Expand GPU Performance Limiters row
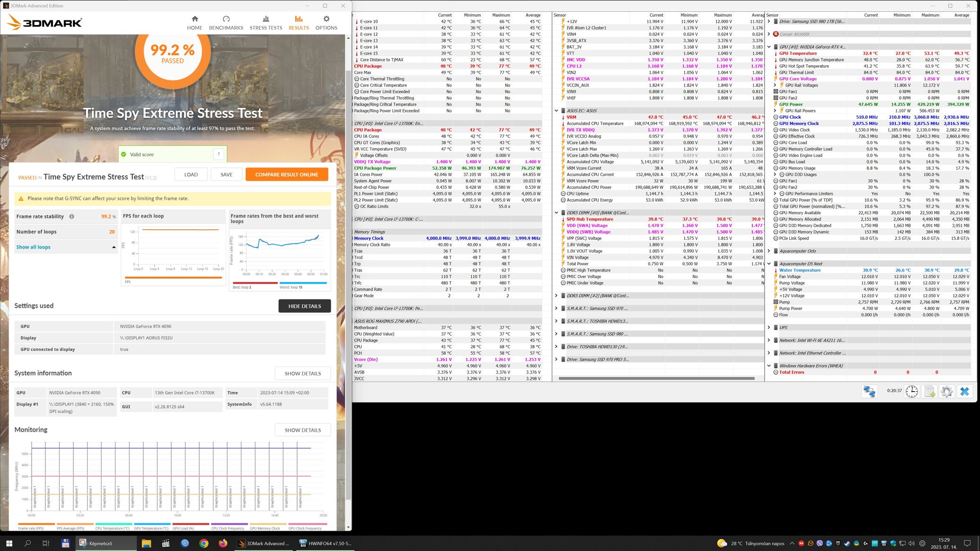Image resolution: width=980 pixels, height=551 pixels. 775,193
